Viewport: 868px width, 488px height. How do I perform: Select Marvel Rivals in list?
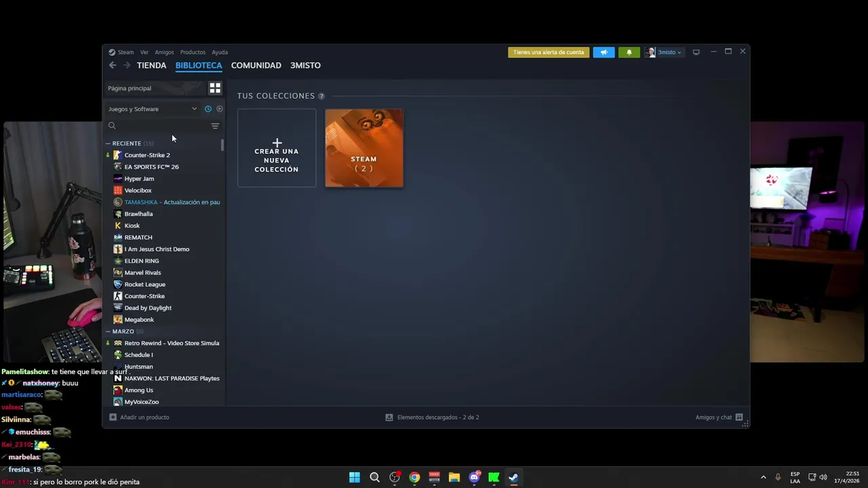pyautogui.click(x=142, y=272)
